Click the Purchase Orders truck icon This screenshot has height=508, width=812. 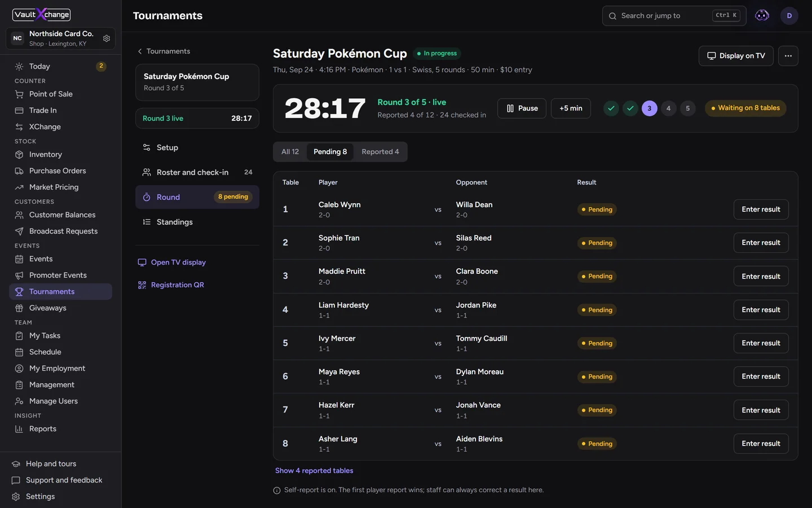(19, 170)
